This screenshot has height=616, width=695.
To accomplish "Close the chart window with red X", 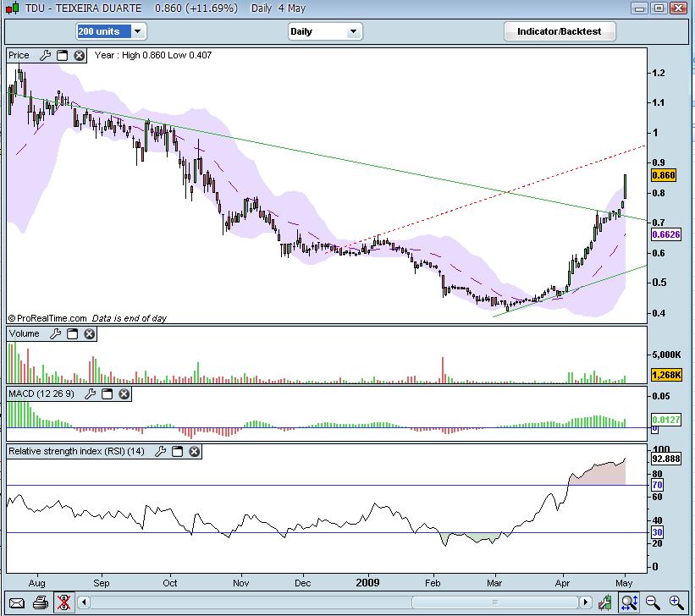I will coord(679,8).
